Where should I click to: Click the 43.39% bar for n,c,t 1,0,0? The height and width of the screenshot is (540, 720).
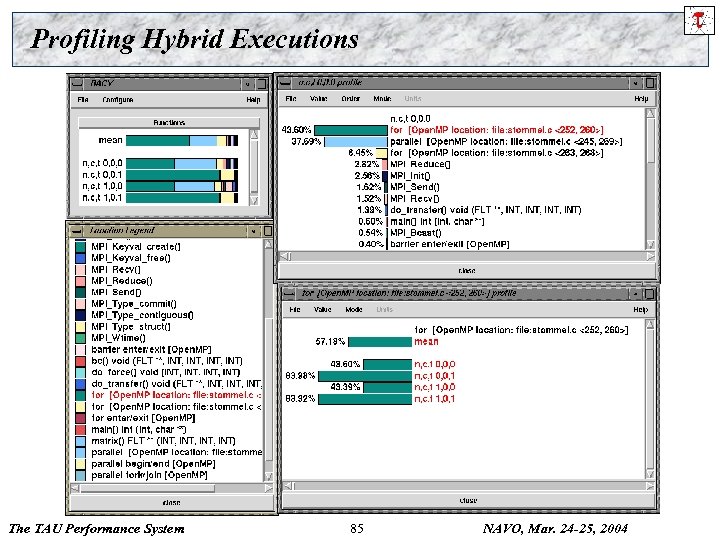(x=388, y=387)
